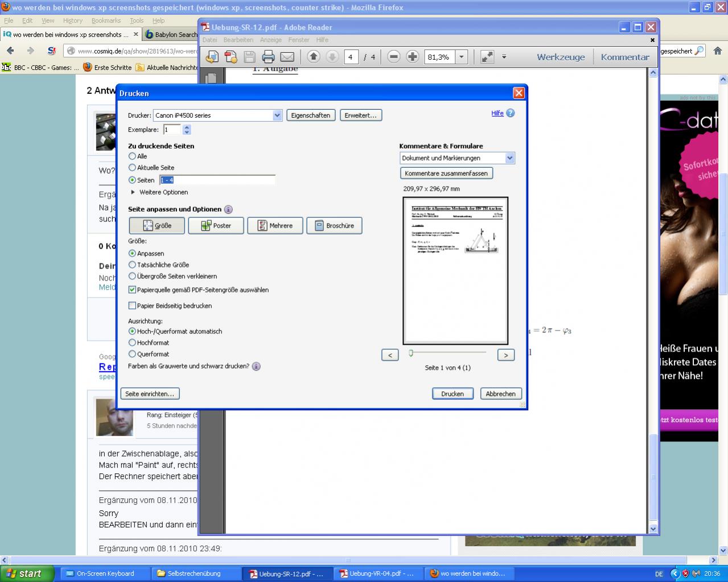
Task: Select Übergroße Seiten verkleinern option
Action: [133, 276]
